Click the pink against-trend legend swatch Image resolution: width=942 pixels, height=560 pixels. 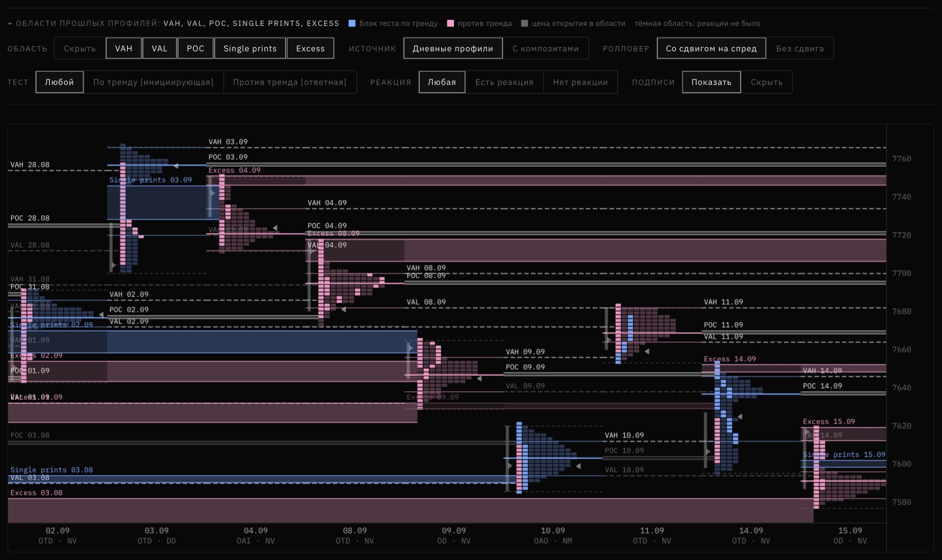pyautogui.click(x=450, y=23)
